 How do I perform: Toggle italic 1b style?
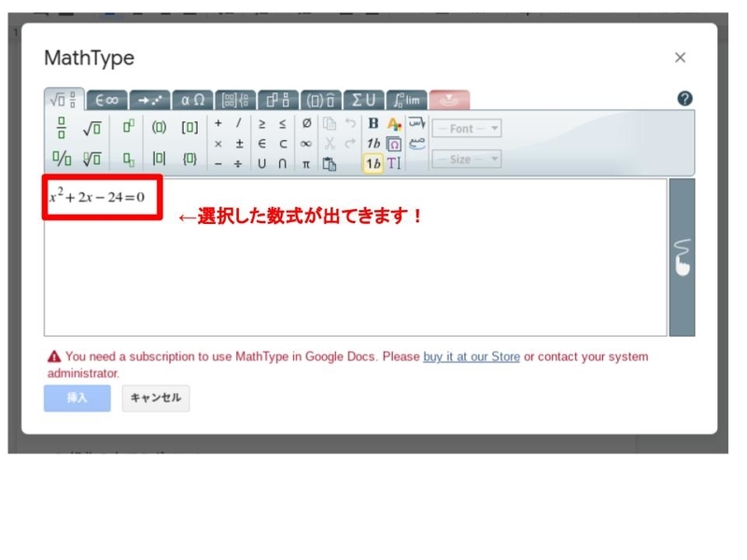coord(373,144)
